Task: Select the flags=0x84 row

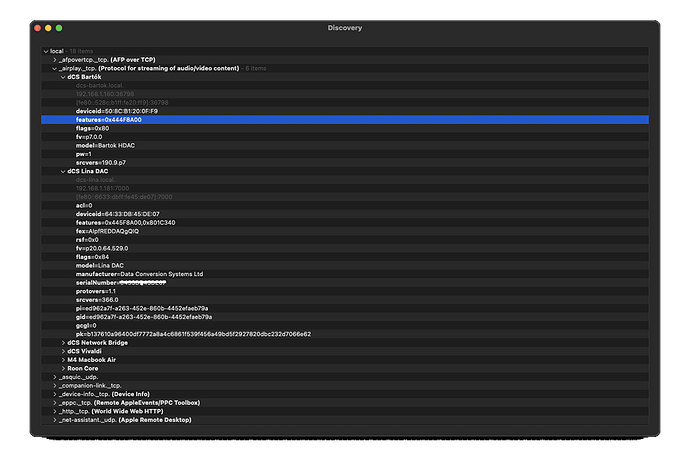Action: pyautogui.click(x=345, y=257)
